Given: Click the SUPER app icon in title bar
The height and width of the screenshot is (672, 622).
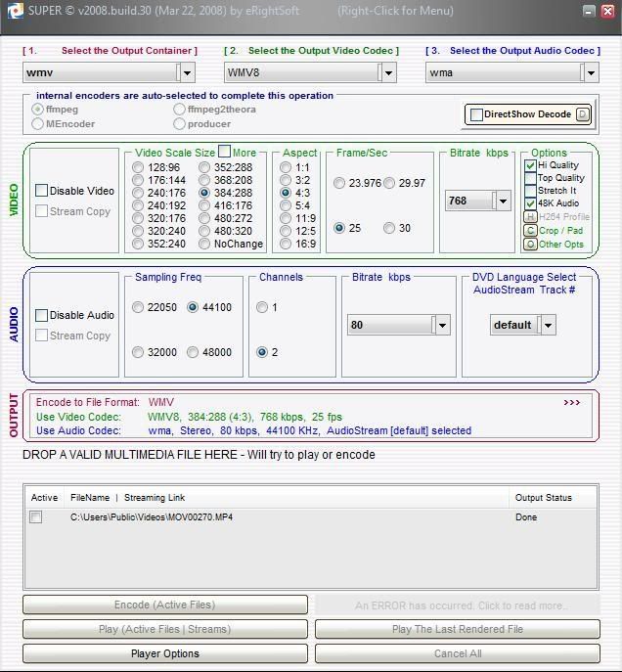Looking at the screenshot, I should (15, 11).
